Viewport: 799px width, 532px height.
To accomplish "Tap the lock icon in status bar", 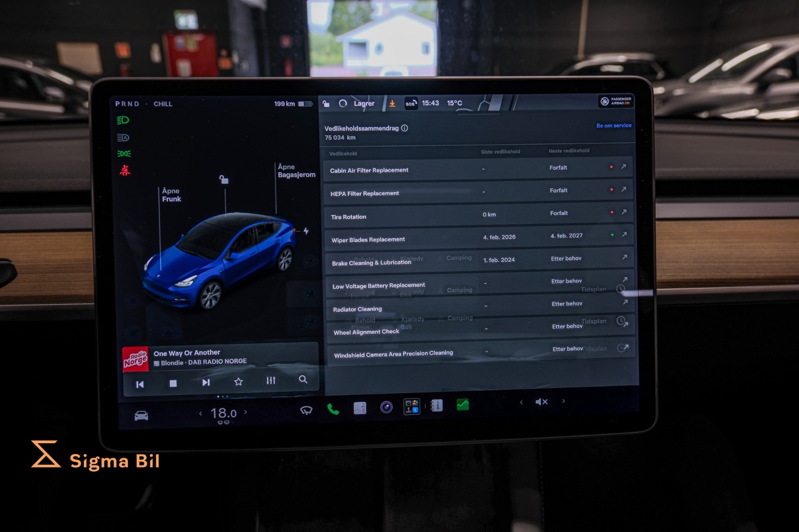I will coord(326,104).
